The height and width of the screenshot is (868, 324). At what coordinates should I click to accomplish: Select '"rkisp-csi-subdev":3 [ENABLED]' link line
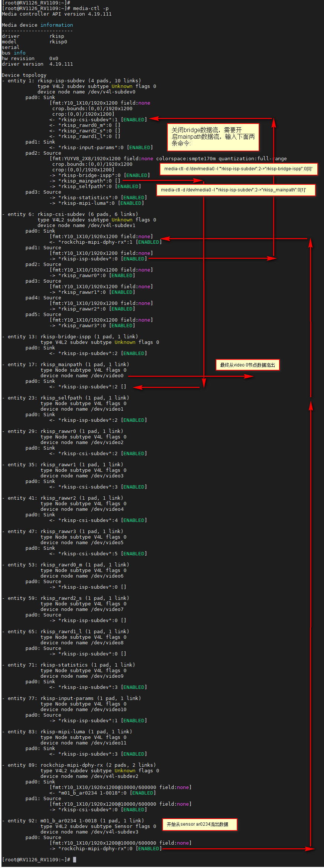(98, 487)
